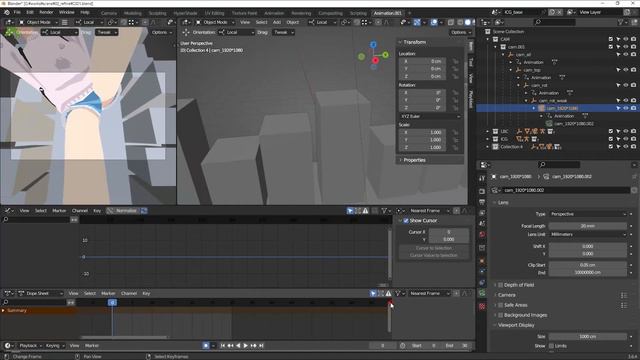
Task: Open the Window menu
Action: 67,12
